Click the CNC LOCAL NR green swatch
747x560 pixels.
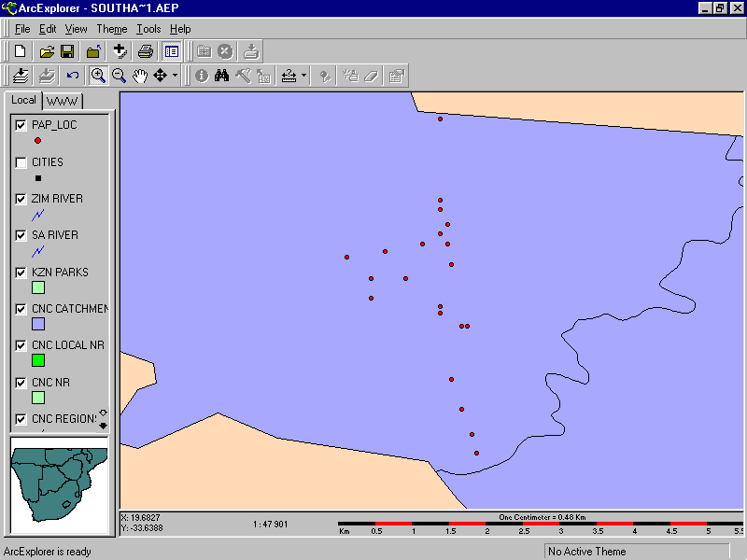(38, 360)
